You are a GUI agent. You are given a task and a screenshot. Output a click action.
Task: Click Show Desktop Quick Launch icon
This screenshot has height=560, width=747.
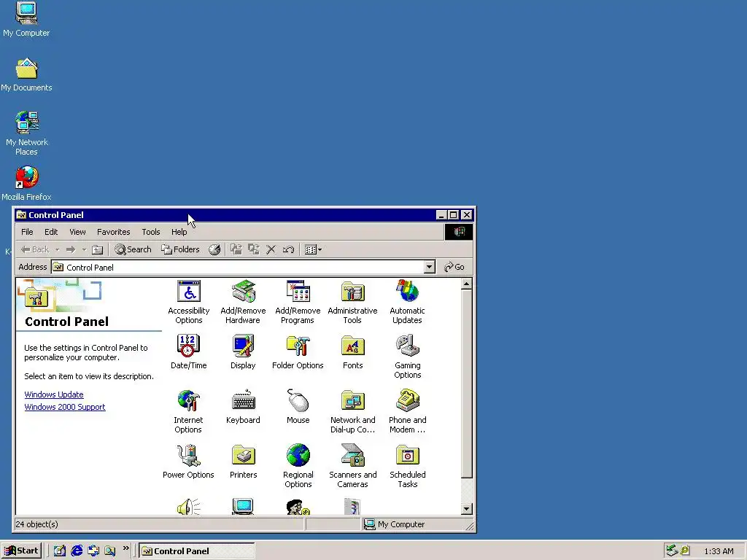point(60,551)
